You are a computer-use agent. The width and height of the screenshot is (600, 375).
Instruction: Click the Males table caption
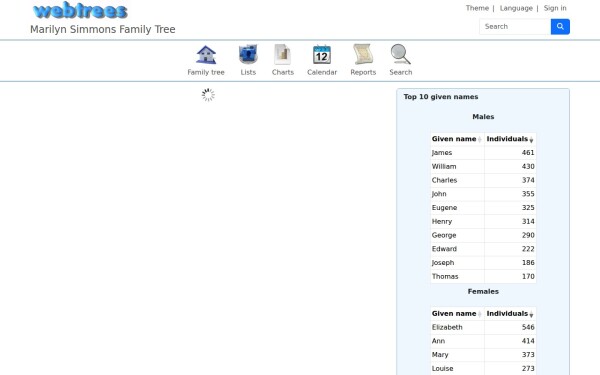(x=483, y=117)
